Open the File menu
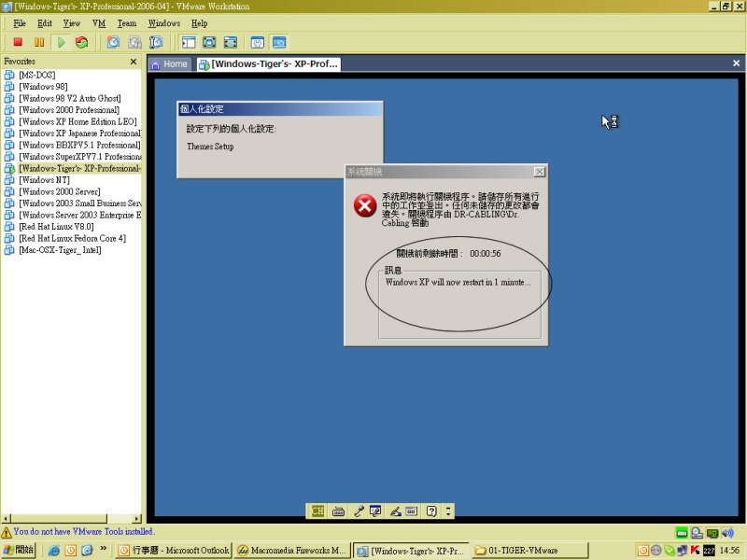 tap(20, 23)
